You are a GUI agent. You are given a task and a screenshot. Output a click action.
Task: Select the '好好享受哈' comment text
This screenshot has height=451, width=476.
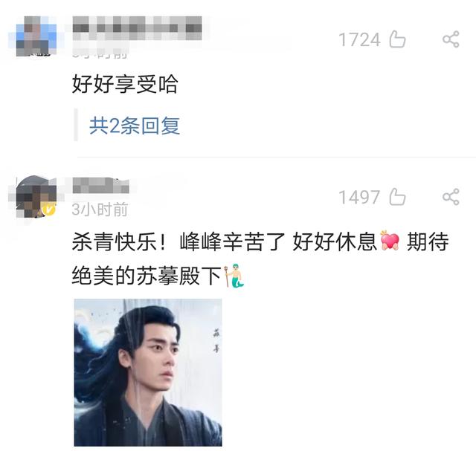pos(125,84)
